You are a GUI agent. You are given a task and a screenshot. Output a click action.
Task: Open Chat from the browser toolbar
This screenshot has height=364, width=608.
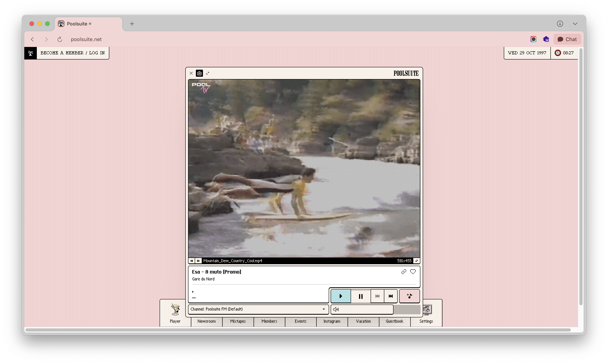tap(567, 39)
